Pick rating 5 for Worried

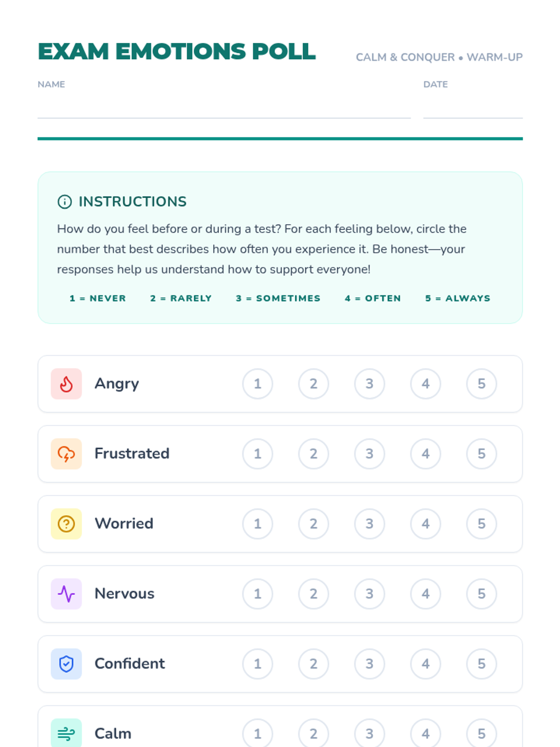click(482, 524)
